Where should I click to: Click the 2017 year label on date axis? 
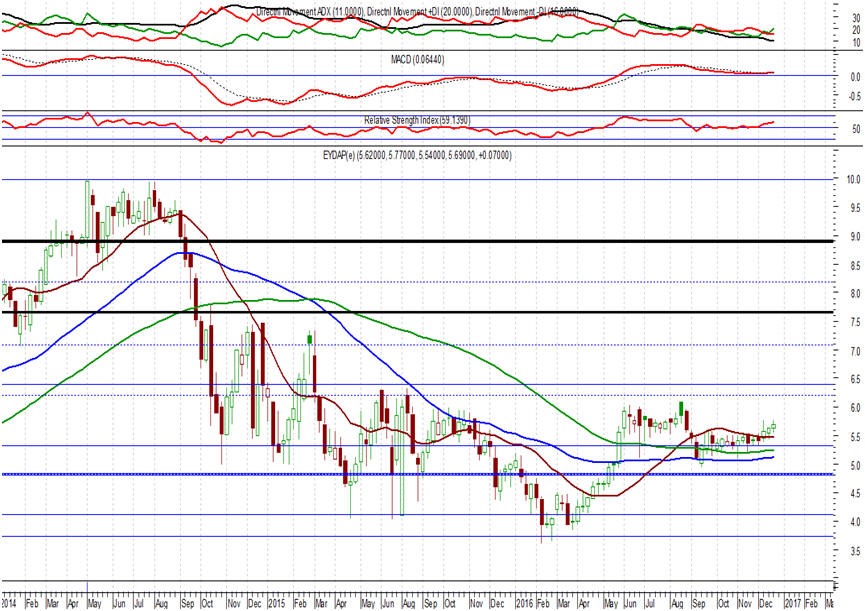[792, 603]
